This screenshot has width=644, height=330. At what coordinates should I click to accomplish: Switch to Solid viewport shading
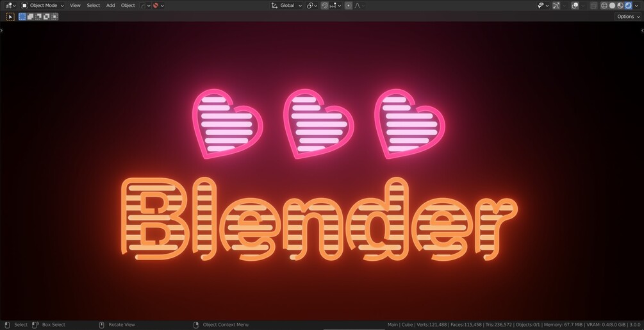[x=613, y=5]
